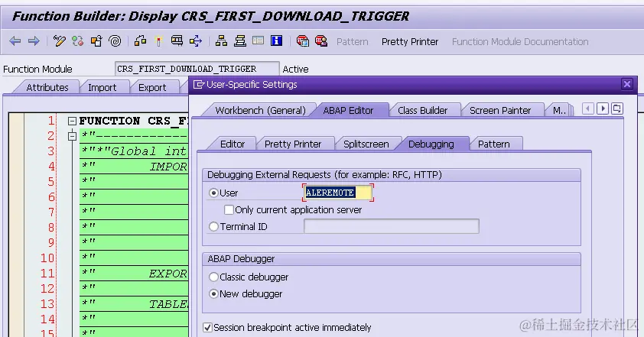Click the Pattern toolbar button
The width and height of the screenshot is (644, 337).
click(353, 42)
